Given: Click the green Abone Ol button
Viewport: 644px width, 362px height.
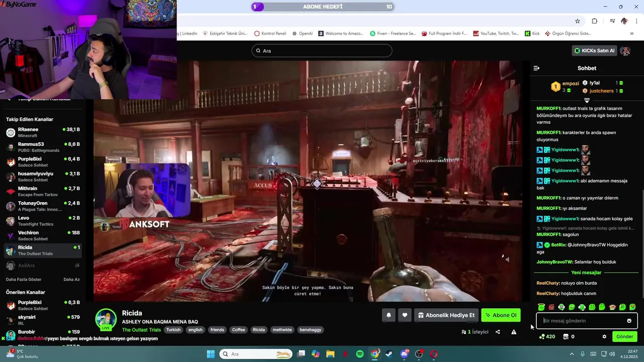Looking at the screenshot, I should [501, 315].
